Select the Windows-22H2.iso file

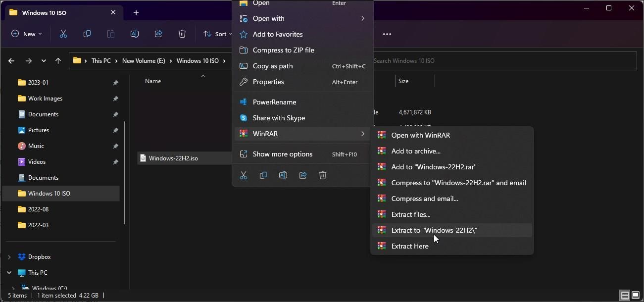coord(185,158)
